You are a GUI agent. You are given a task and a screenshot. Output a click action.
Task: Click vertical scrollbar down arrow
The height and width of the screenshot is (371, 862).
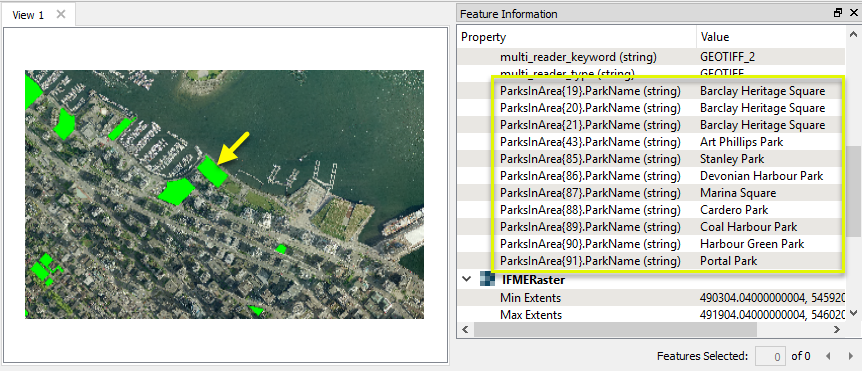click(853, 313)
